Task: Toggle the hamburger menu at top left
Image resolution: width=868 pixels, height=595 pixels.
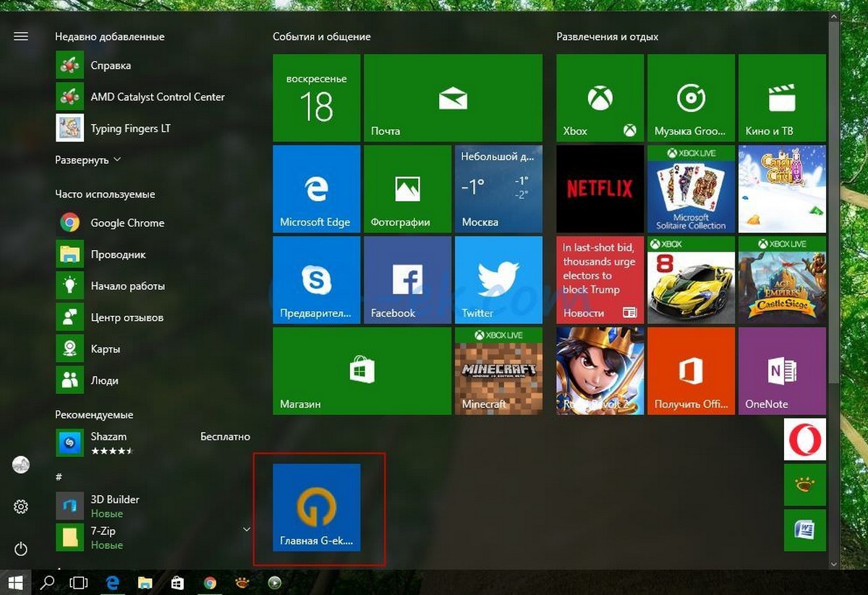Action: tap(21, 36)
